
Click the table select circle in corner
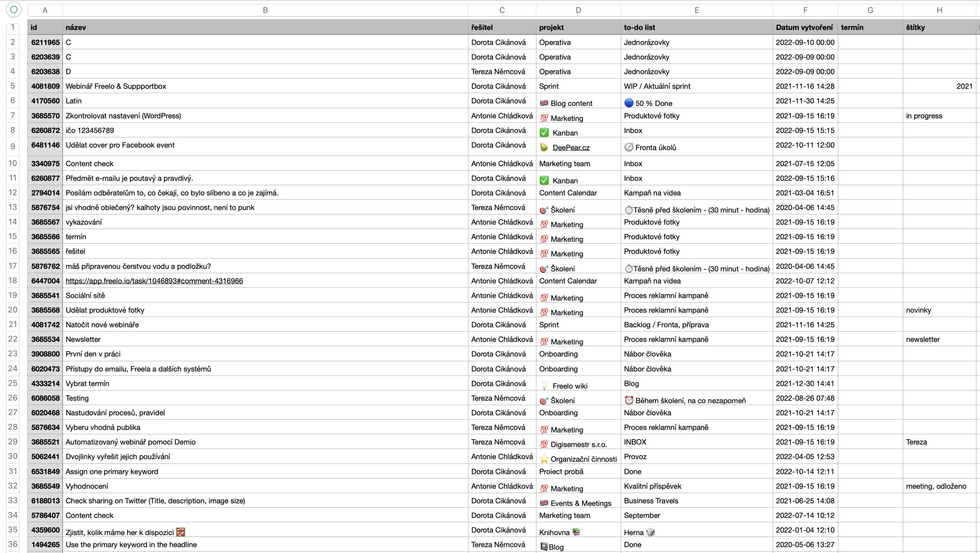(x=14, y=10)
